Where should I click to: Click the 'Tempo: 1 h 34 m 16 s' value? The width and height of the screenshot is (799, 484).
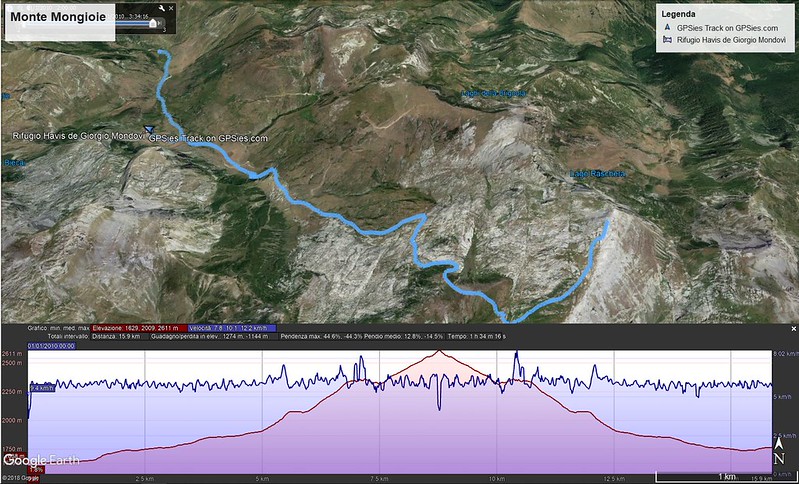point(476,337)
